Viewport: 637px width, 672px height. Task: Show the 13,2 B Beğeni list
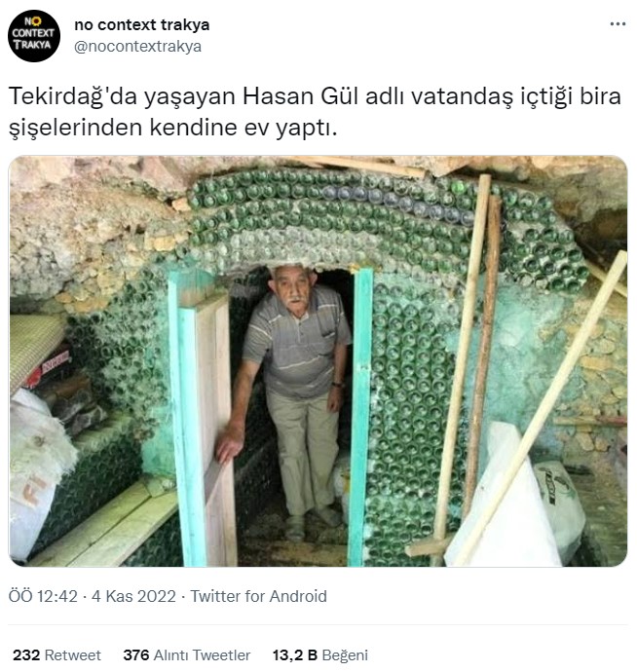pos(320,654)
